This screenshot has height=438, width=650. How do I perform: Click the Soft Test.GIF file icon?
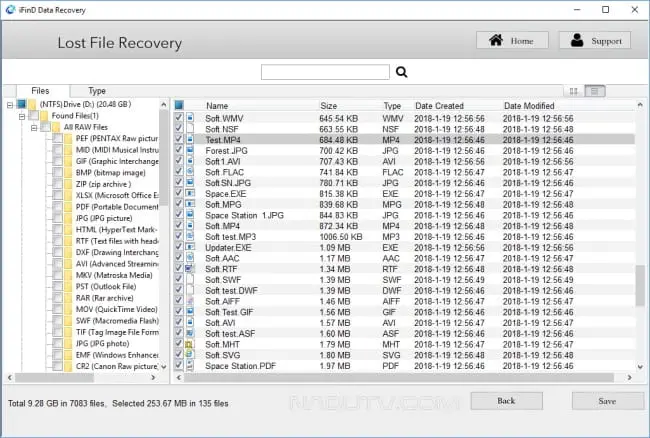click(x=190, y=312)
